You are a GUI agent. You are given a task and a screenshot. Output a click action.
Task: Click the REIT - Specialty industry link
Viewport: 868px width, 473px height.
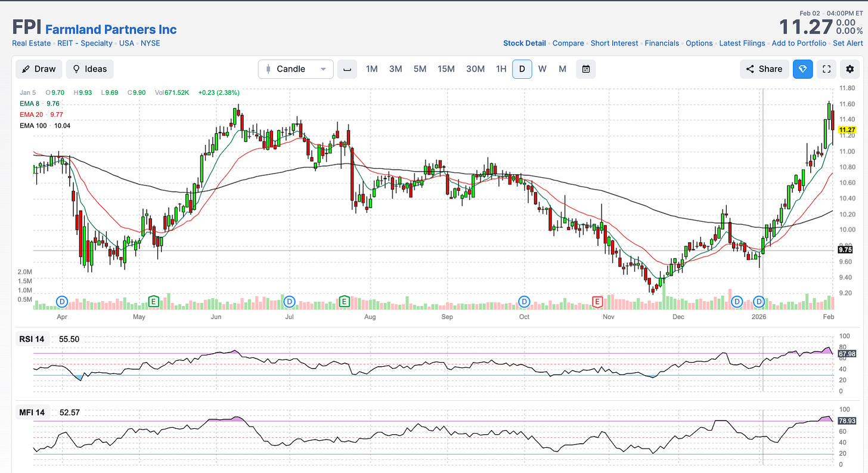(x=83, y=43)
